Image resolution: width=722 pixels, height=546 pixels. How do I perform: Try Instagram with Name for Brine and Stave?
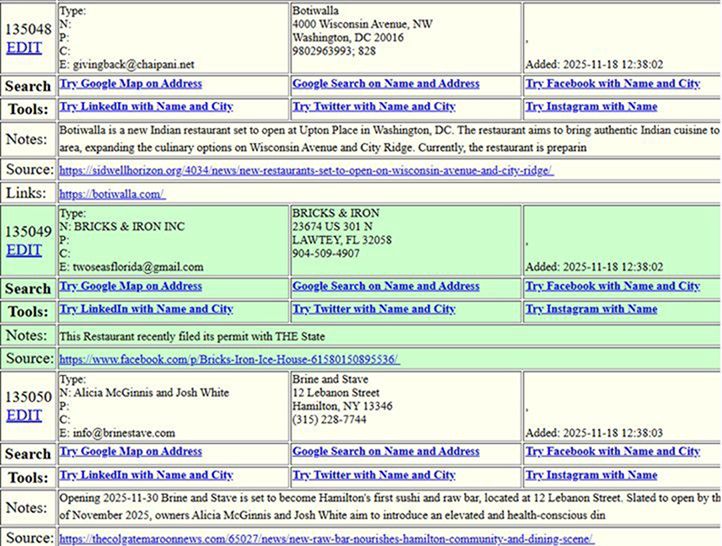pyautogui.click(x=592, y=475)
